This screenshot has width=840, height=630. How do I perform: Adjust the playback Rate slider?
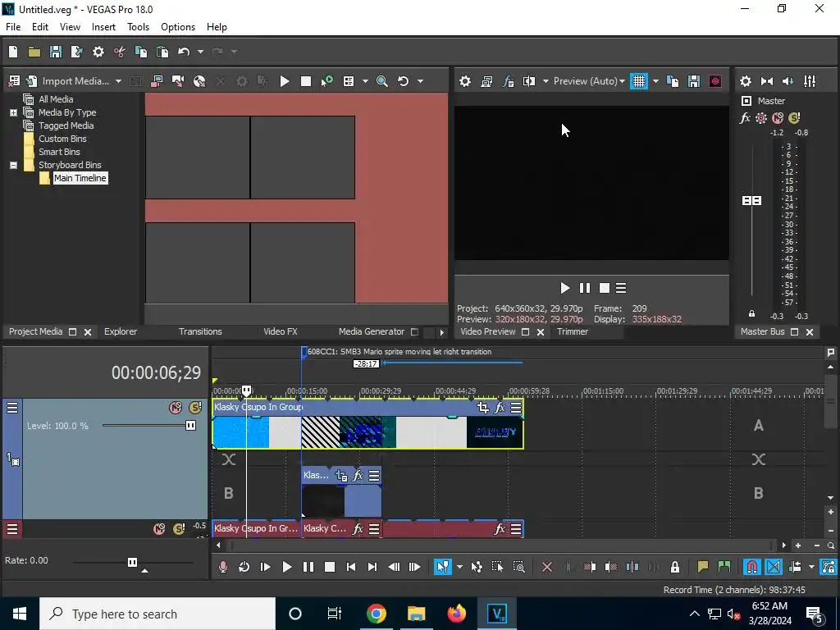132,562
